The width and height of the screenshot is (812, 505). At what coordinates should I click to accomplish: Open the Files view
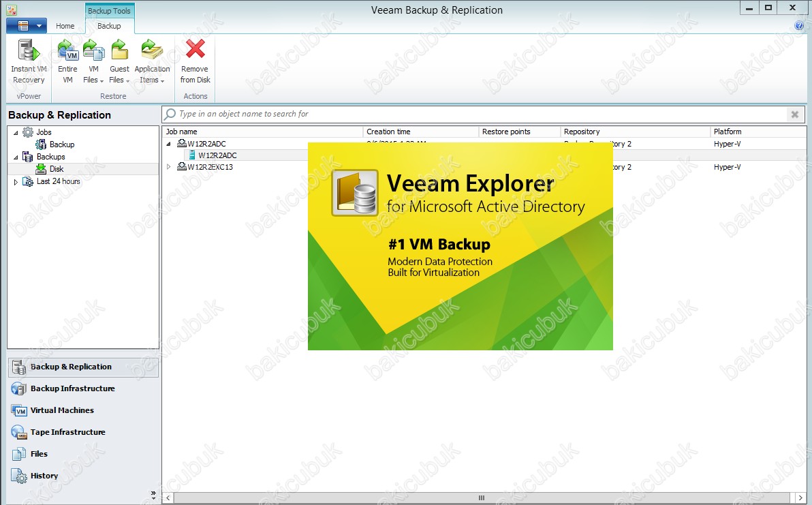point(83,454)
